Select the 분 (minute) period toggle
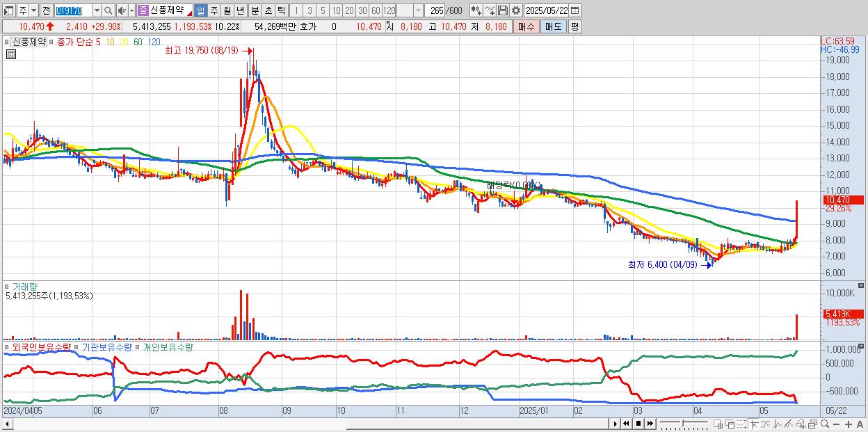 click(x=255, y=10)
